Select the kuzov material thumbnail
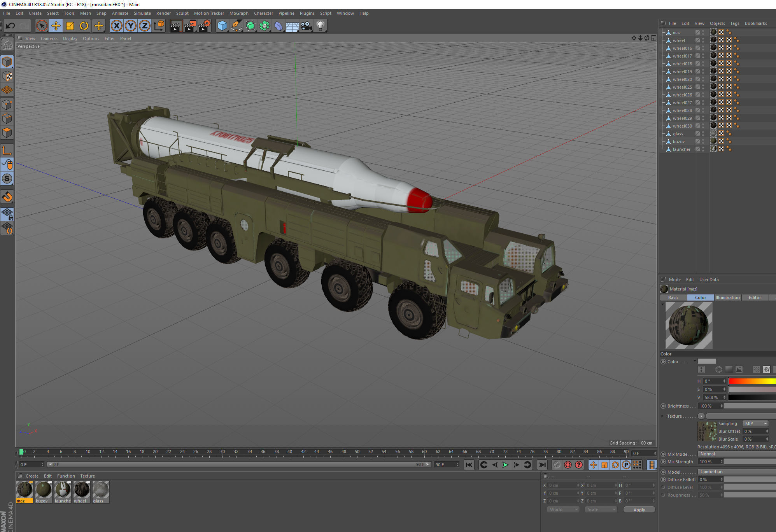Screen dimensions: 776x532 43,490
